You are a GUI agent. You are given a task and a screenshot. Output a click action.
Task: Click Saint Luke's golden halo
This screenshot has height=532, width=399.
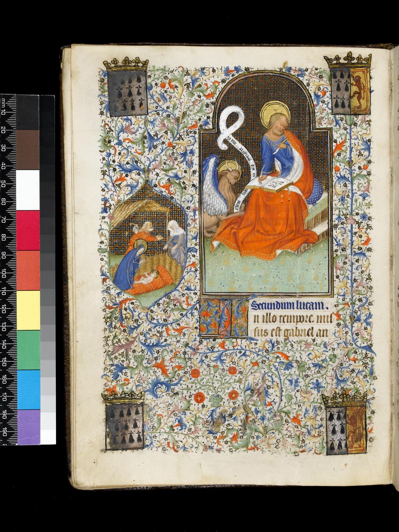click(272, 114)
